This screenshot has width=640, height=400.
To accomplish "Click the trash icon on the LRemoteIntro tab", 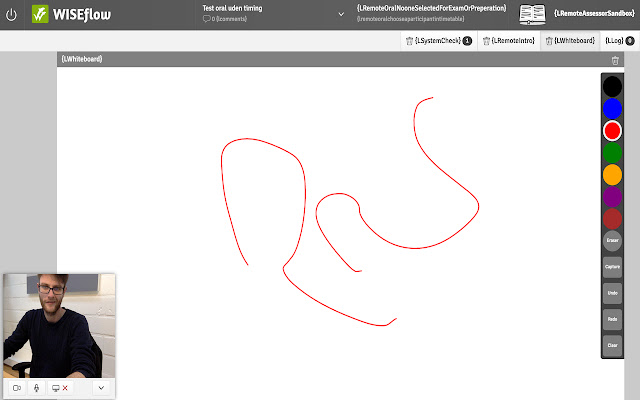I will 486,41.
